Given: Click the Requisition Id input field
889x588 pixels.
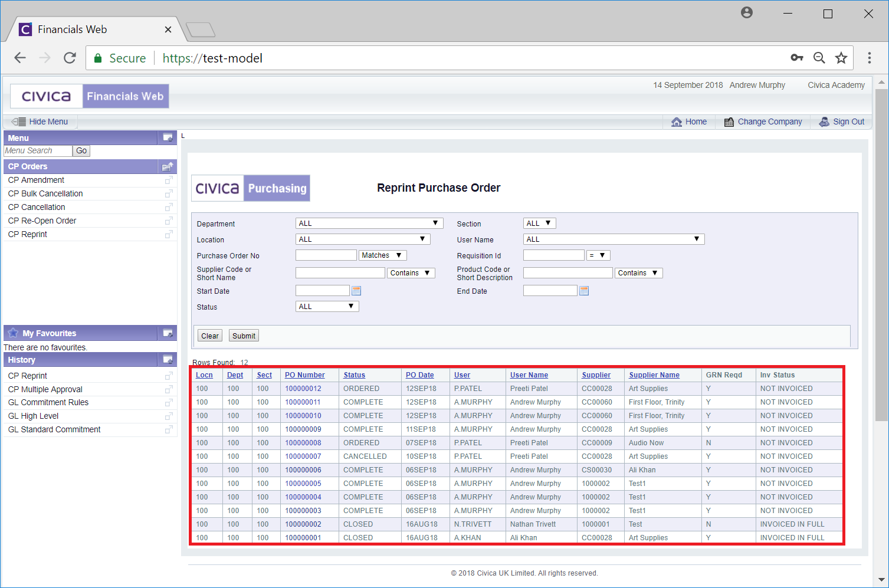Looking at the screenshot, I should pyautogui.click(x=554, y=255).
